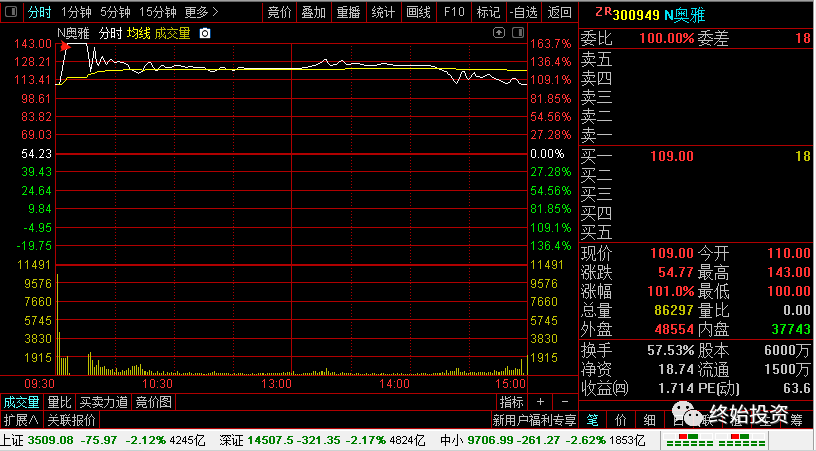Toggle the right panel layout icon above the chart

coord(518,33)
